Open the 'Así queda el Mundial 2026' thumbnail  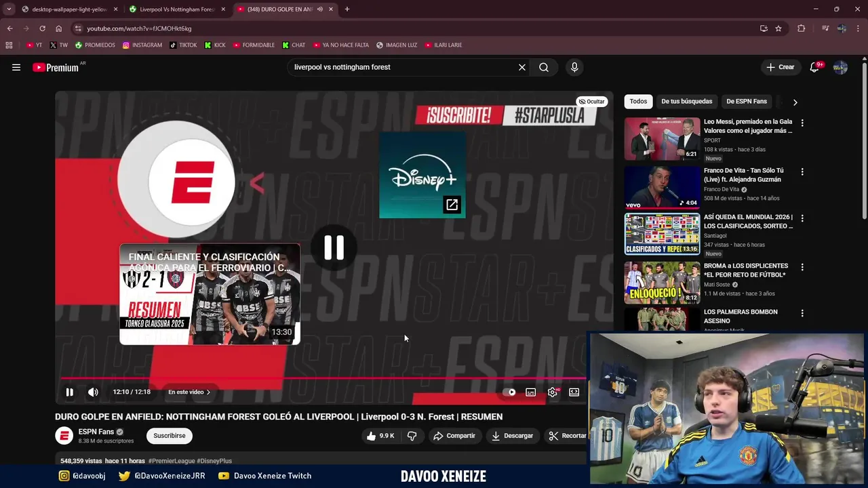(662, 234)
